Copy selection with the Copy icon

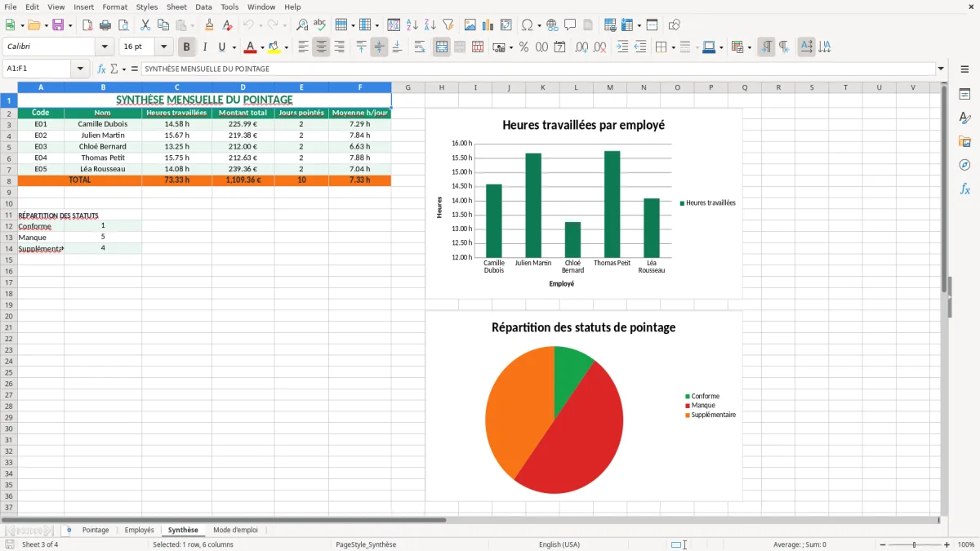click(x=163, y=25)
